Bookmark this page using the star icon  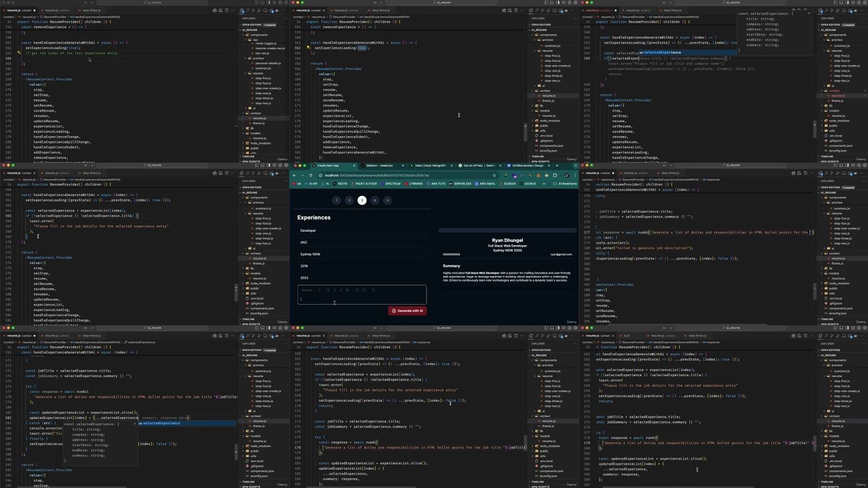click(494, 175)
